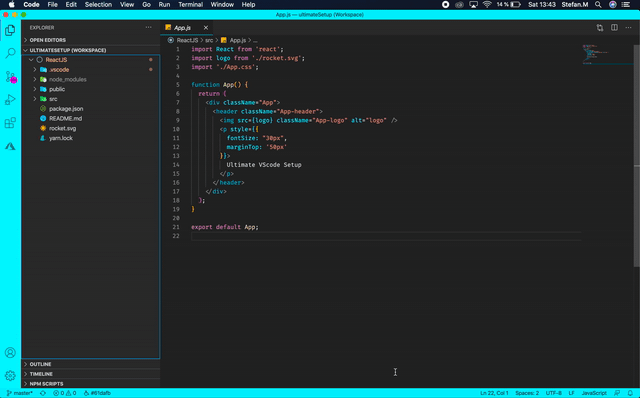Image resolution: width=640 pixels, height=398 pixels.
Task: Open package.json in the explorer
Action: point(66,109)
